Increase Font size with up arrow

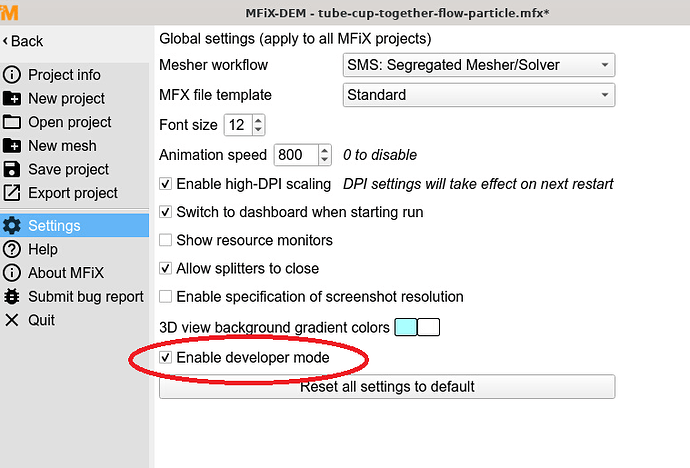click(258, 120)
